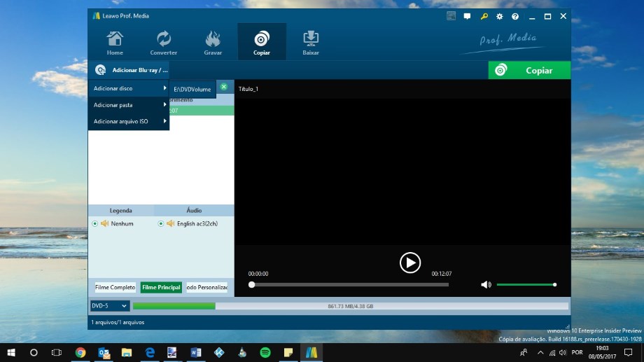Mute audio using the speaker icon
Viewport: 644px width, 362px height.
click(486, 284)
